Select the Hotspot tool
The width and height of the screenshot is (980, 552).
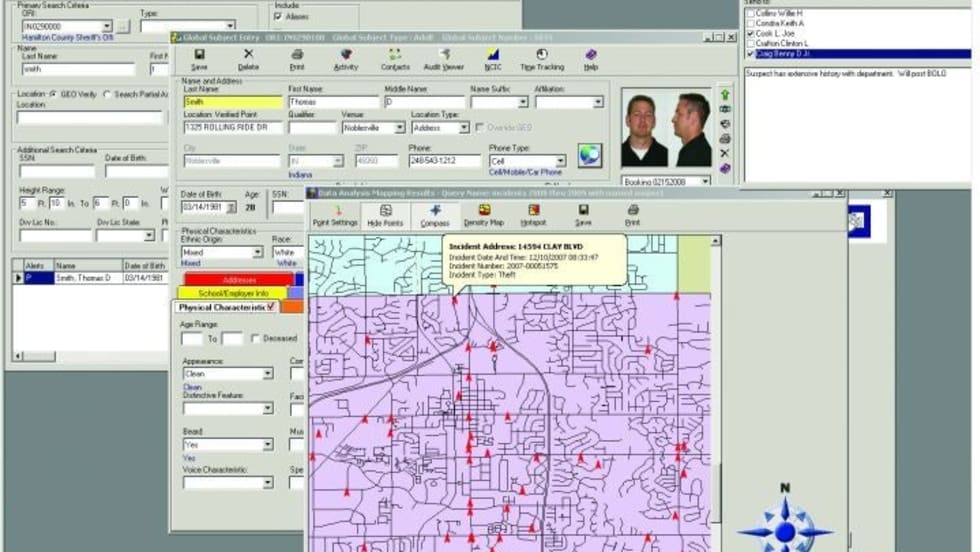click(x=533, y=216)
